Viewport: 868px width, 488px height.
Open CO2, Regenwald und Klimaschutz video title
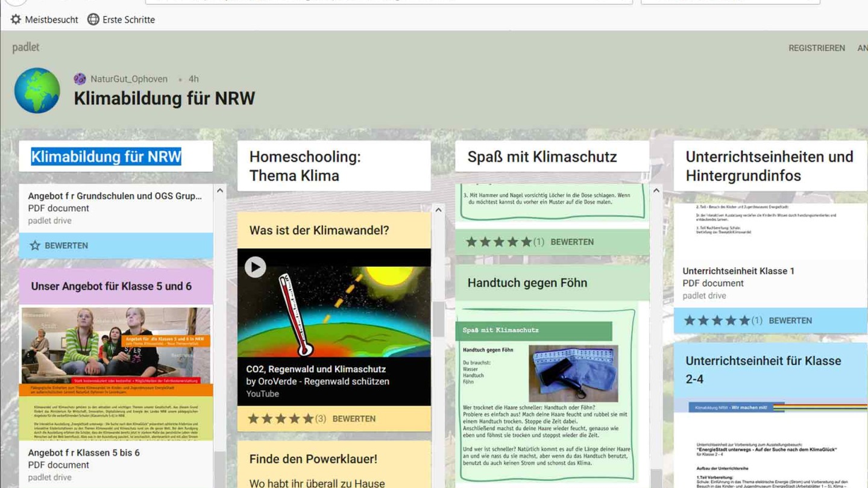pos(316,369)
